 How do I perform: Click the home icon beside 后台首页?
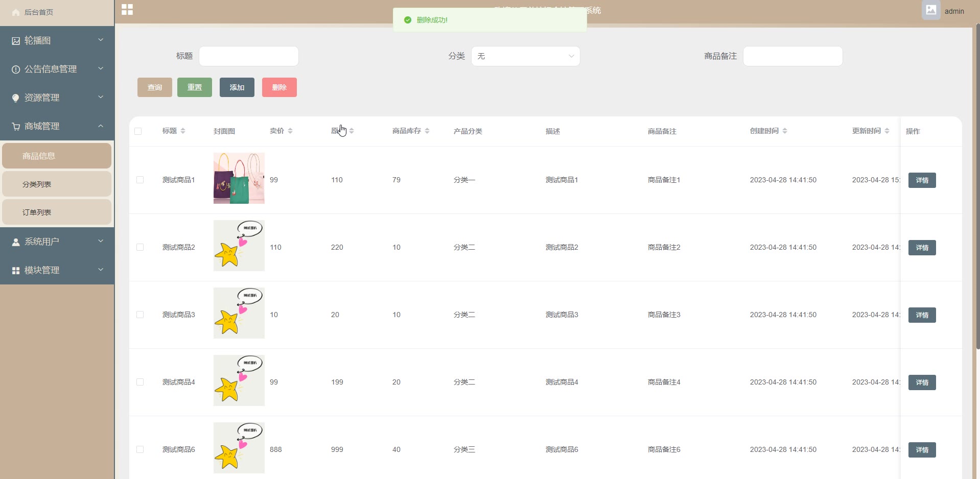coord(16,12)
